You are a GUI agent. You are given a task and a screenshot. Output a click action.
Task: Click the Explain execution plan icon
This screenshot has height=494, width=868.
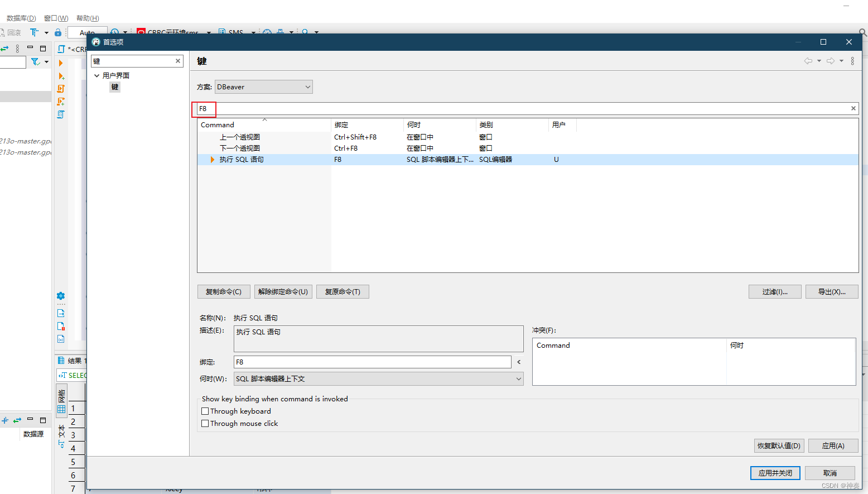pyautogui.click(x=61, y=114)
